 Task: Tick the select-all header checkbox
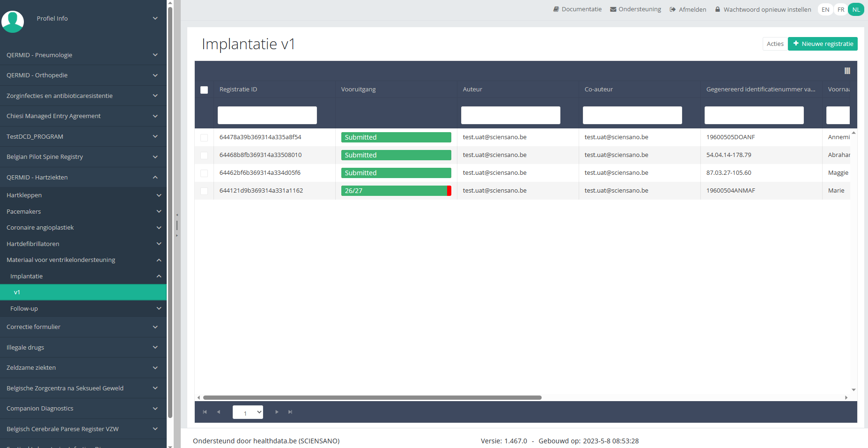point(204,90)
